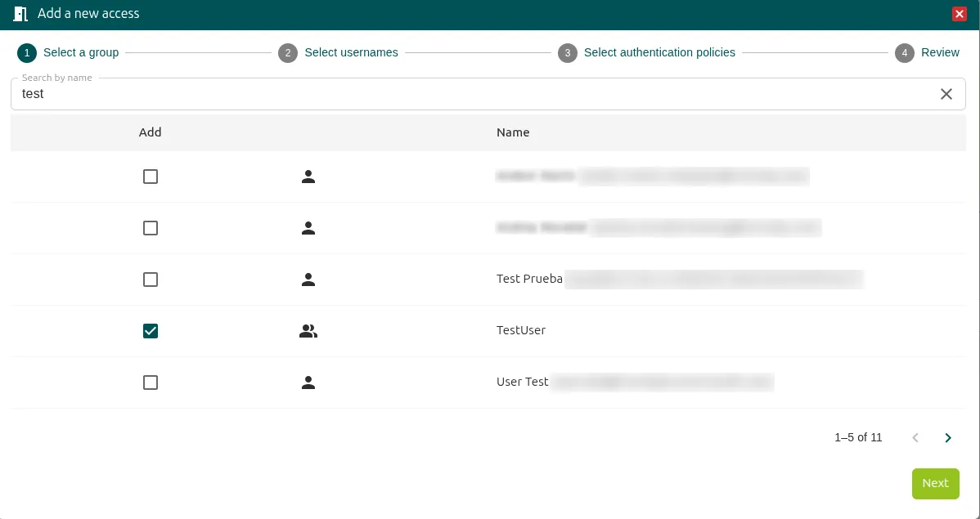
Task: Click the previous page arrow
Action: click(915, 438)
